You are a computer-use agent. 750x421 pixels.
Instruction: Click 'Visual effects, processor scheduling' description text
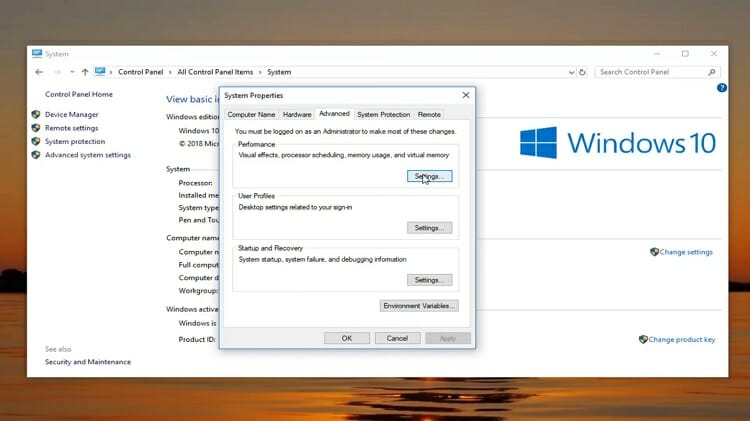(344, 155)
